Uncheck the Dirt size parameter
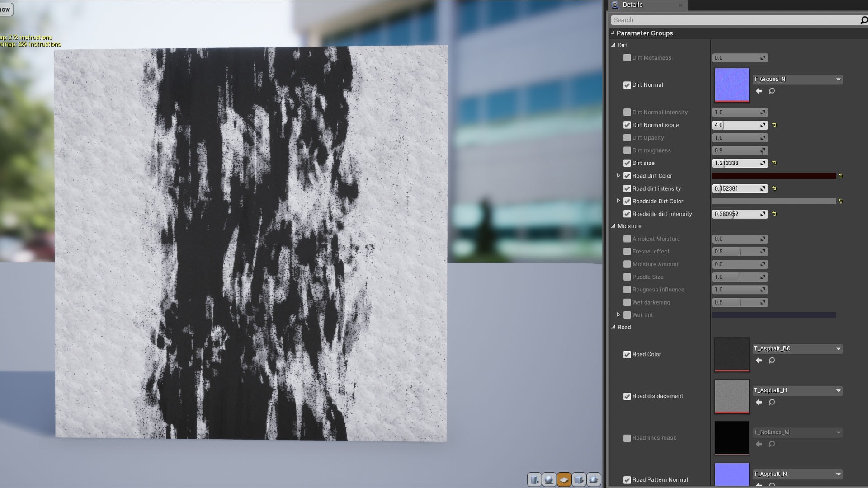Image resolution: width=868 pixels, height=488 pixels. (x=627, y=163)
